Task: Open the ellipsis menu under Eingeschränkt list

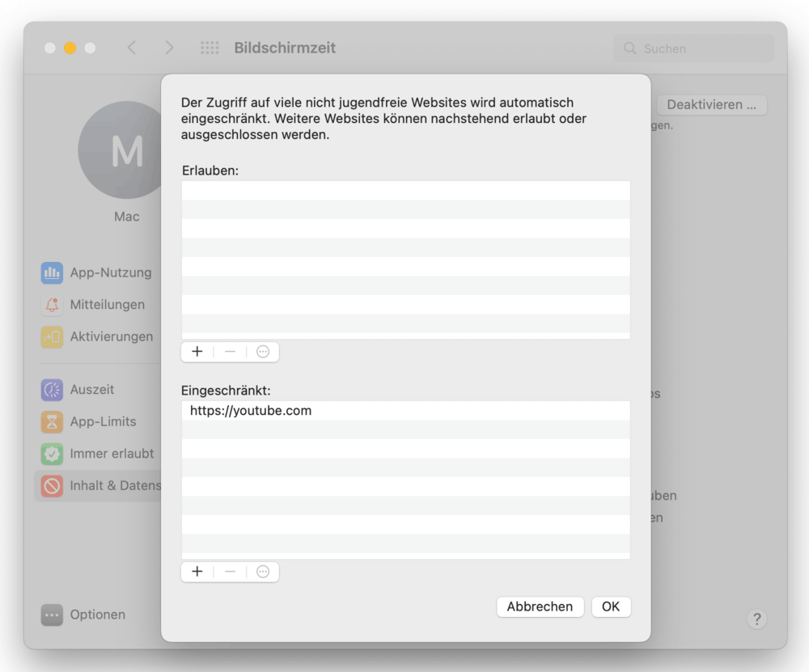Action: point(263,572)
